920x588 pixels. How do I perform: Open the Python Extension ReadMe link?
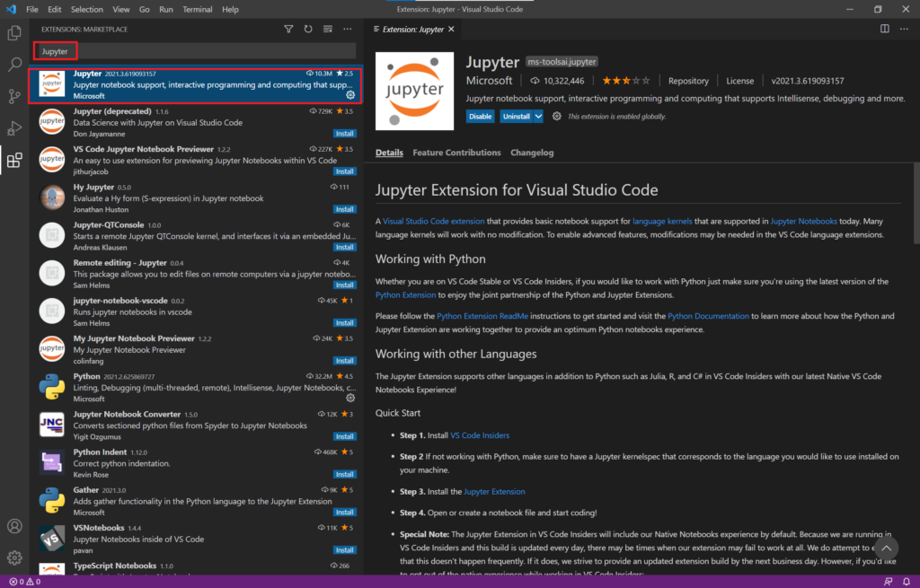pyautogui.click(x=482, y=316)
